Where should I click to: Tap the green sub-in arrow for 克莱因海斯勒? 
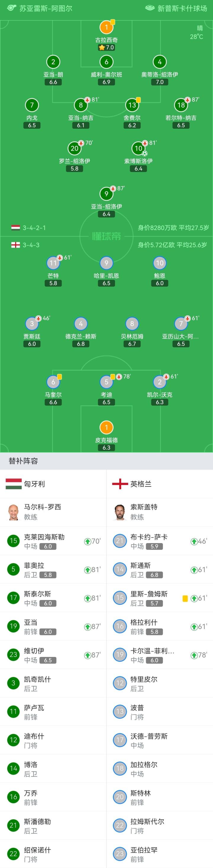click(88, 541)
